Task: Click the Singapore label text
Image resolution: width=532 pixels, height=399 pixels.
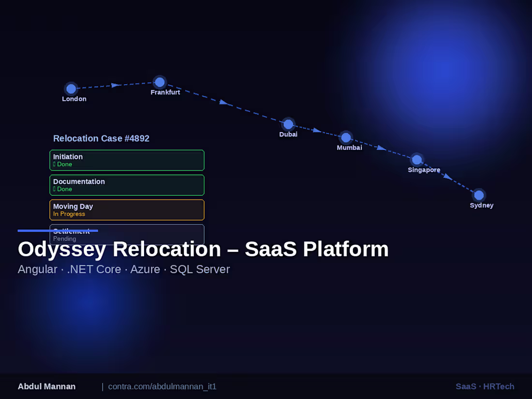Action: pyautogui.click(x=424, y=170)
